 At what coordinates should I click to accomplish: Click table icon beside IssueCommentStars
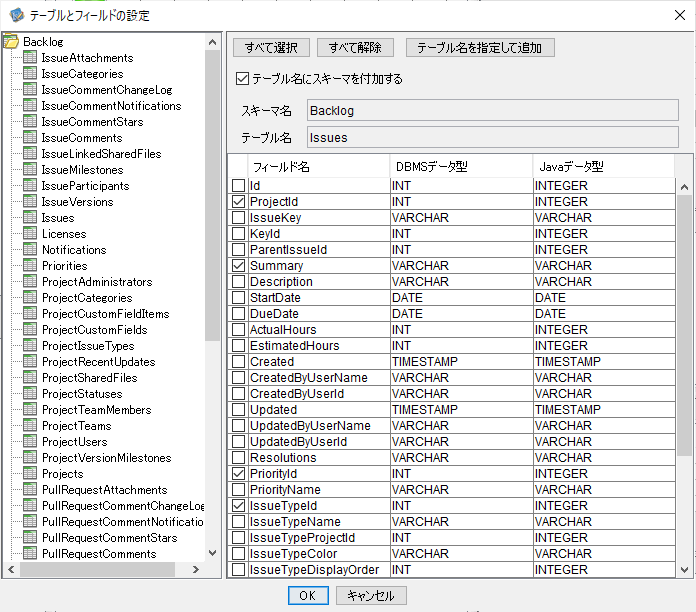click(30, 121)
